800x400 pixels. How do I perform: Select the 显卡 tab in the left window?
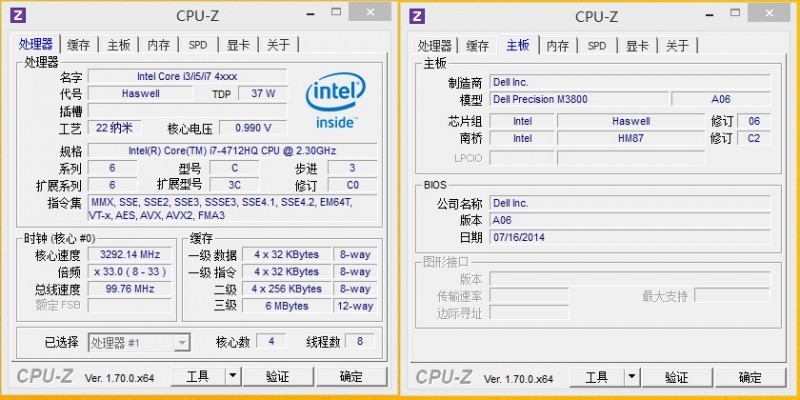click(238, 45)
